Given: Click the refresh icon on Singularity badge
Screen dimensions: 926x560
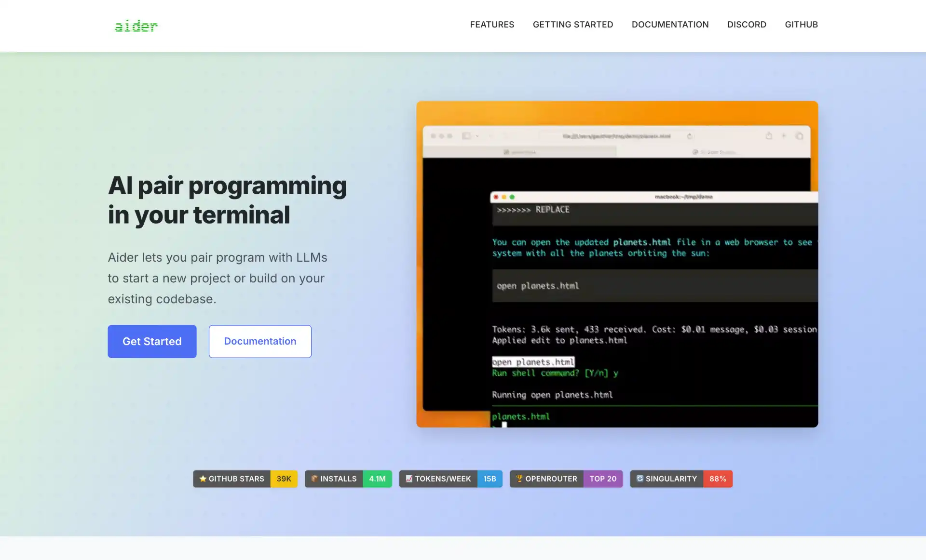Looking at the screenshot, I should point(640,479).
